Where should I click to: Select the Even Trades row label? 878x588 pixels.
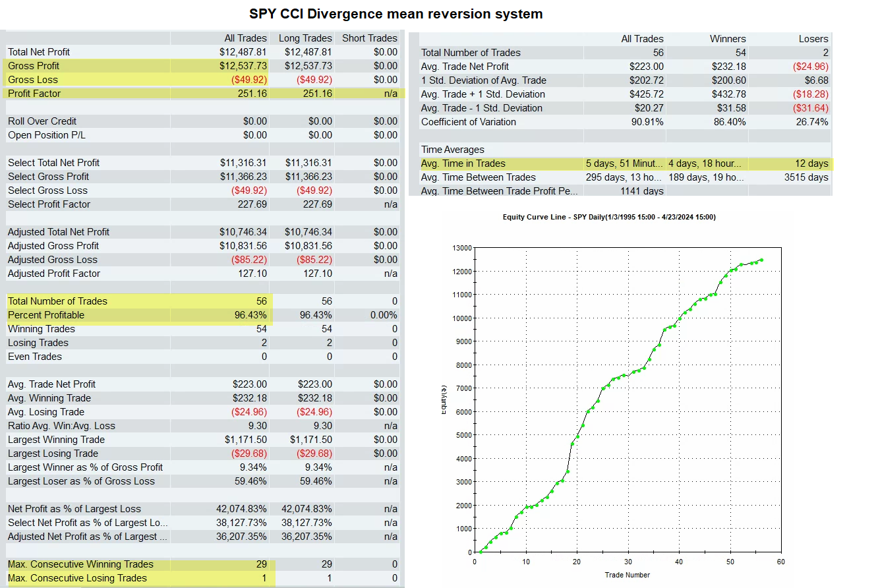point(35,357)
